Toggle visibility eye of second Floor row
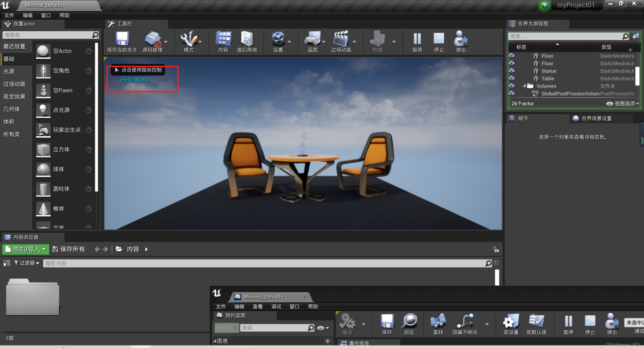 [512, 63]
